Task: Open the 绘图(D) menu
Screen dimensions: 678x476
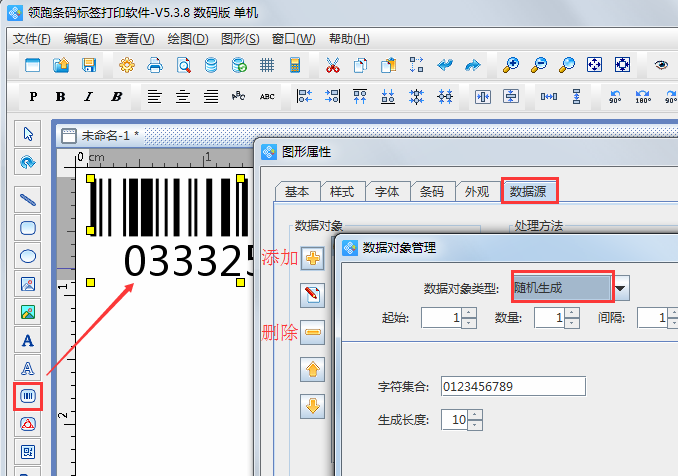Action: [x=188, y=39]
